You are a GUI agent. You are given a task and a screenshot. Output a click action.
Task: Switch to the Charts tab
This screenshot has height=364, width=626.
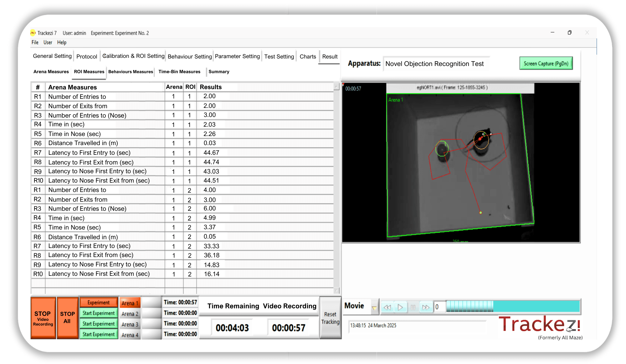[x=308, y=57]
